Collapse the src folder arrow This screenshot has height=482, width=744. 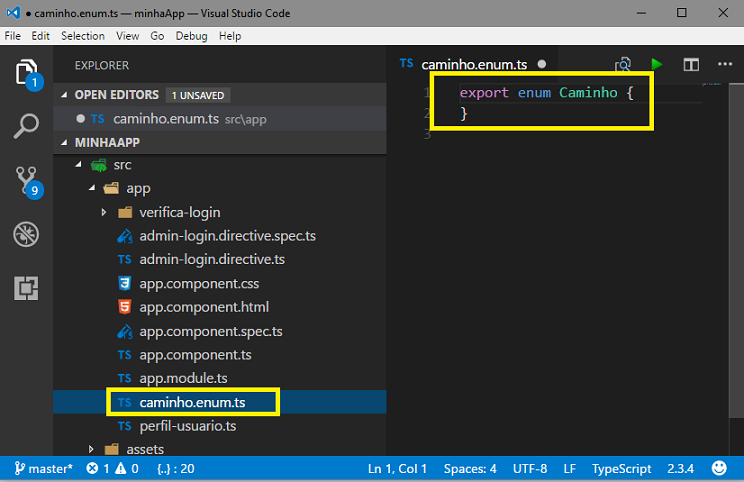pyautogui.click(x=79, y=165)
